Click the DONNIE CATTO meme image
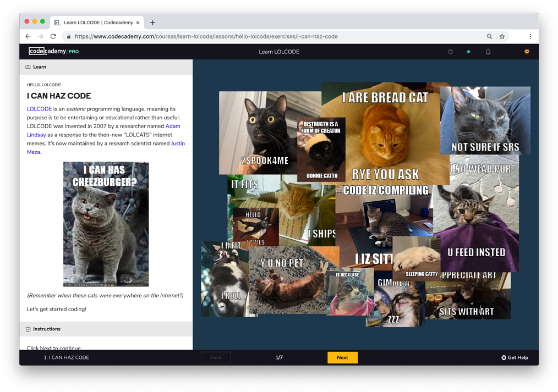The image size is (558, 392). coord(321,149)
